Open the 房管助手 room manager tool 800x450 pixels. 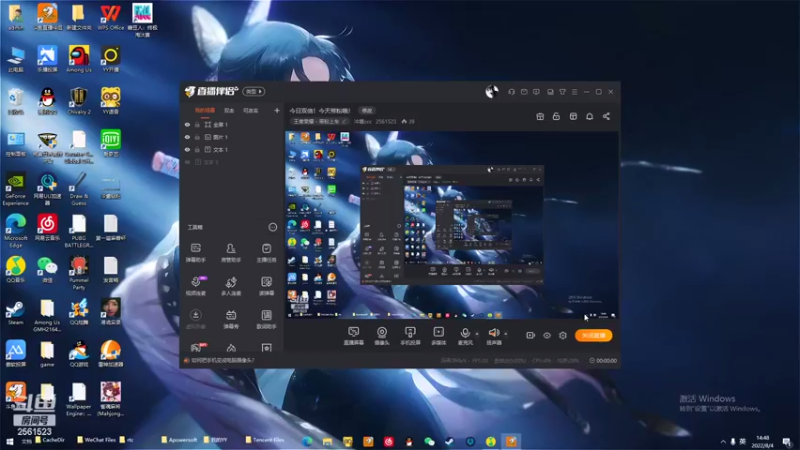coord(231,253)
